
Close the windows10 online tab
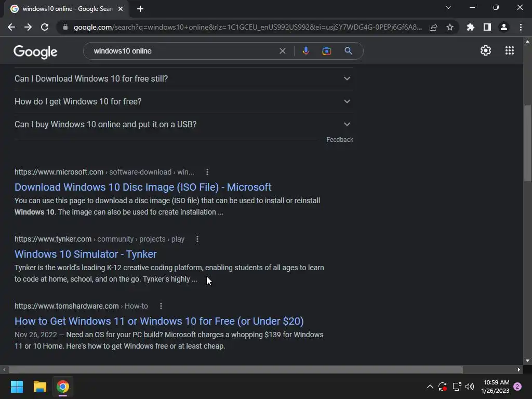[121, 9]
